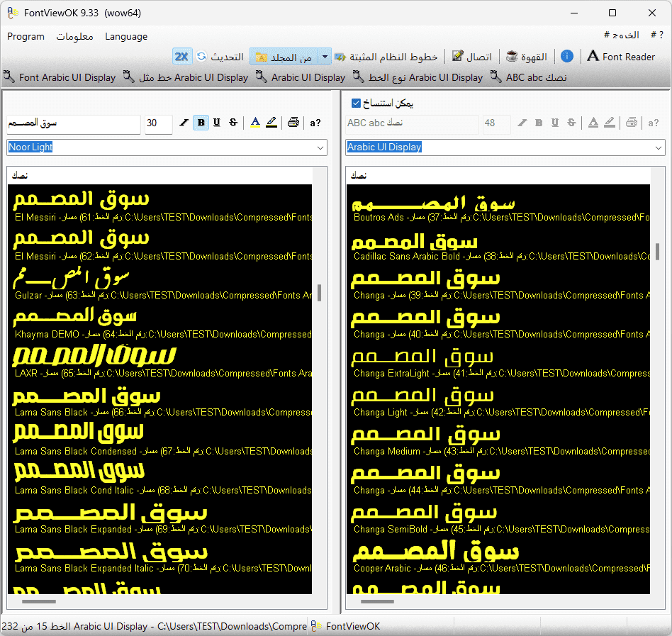Toggle the يمكن استنساخ checkbox

[356, 103]
